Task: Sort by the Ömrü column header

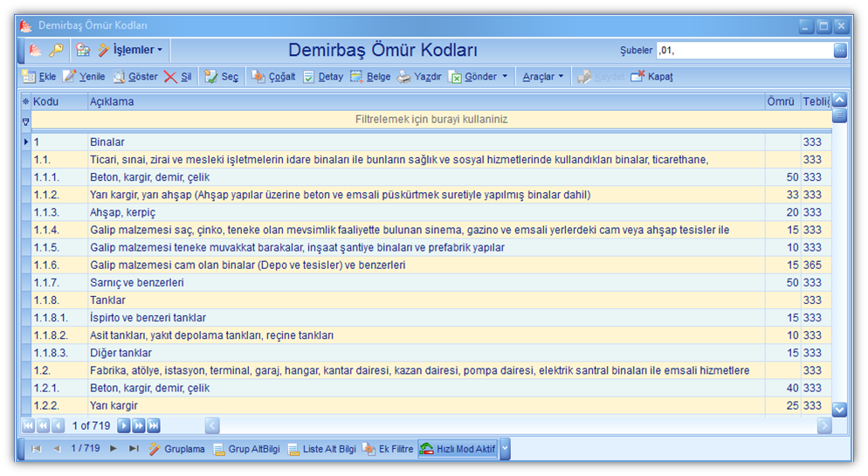Action: point(782,102)
